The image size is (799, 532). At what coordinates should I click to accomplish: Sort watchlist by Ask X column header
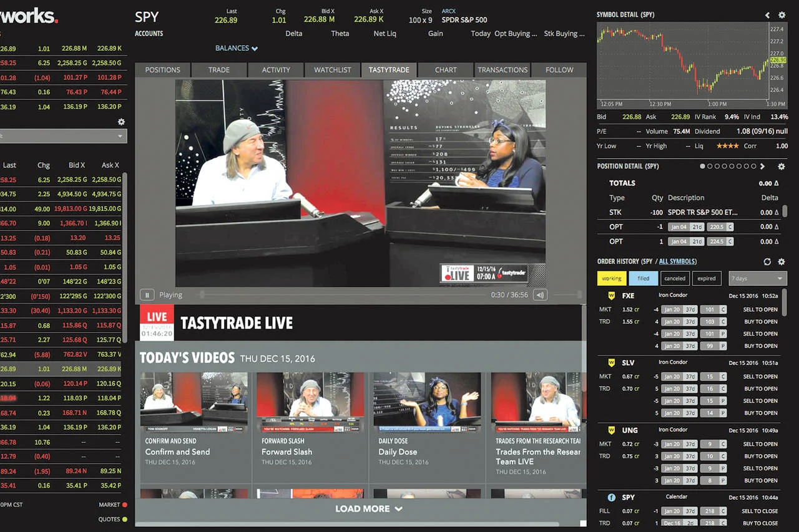(110, 165)
